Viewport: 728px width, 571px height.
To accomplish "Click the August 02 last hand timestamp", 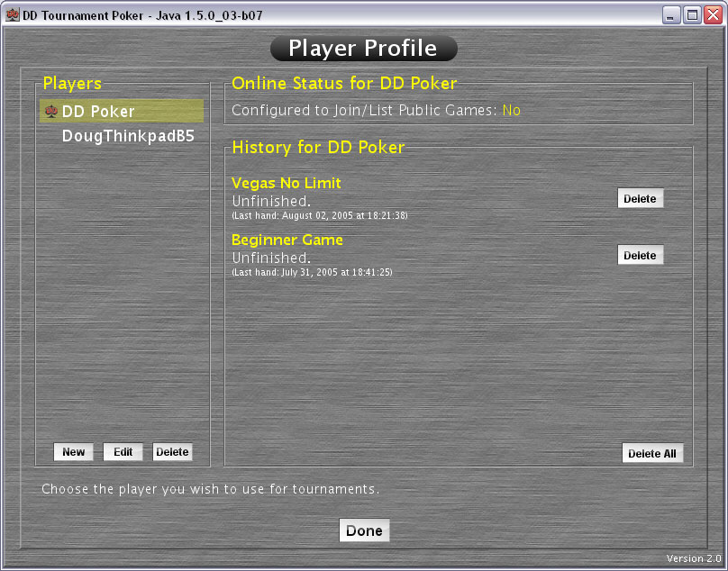I will 320,216.
